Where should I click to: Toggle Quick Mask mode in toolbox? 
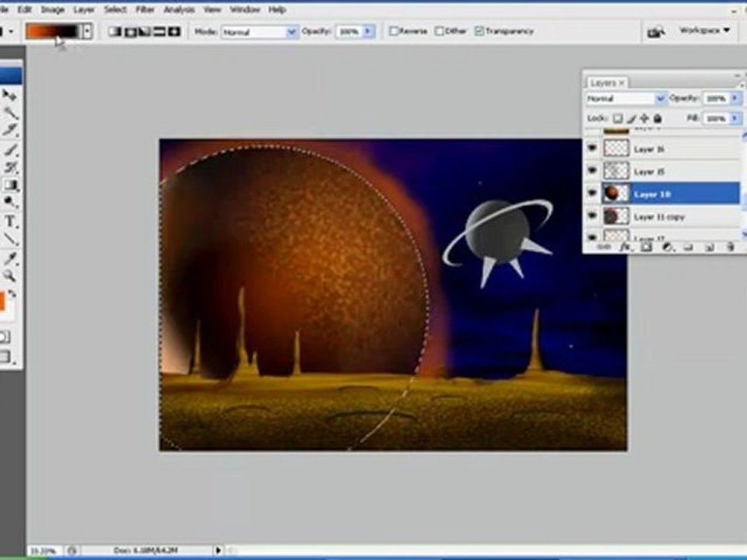pos(5,338)
